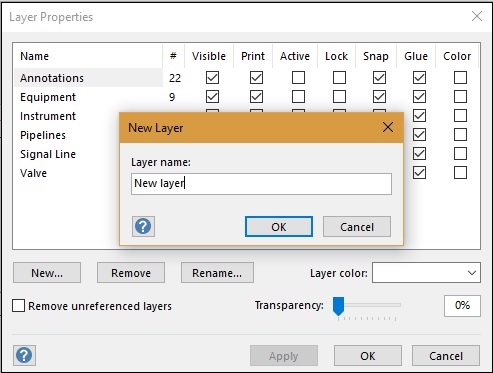Toggle Glue for Instrument layer
The image size is (493, 373).
coord(419,116)
